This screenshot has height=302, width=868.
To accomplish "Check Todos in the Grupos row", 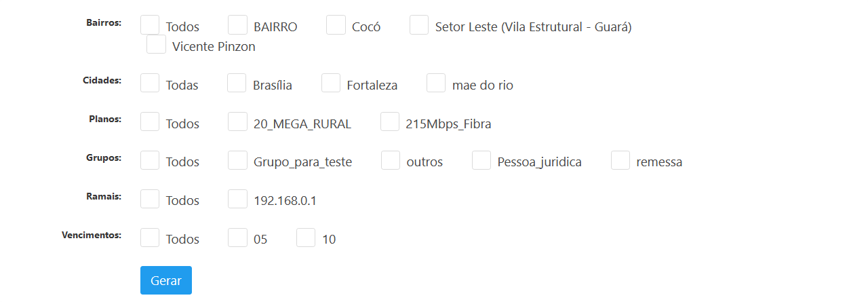I will [150, 161].
